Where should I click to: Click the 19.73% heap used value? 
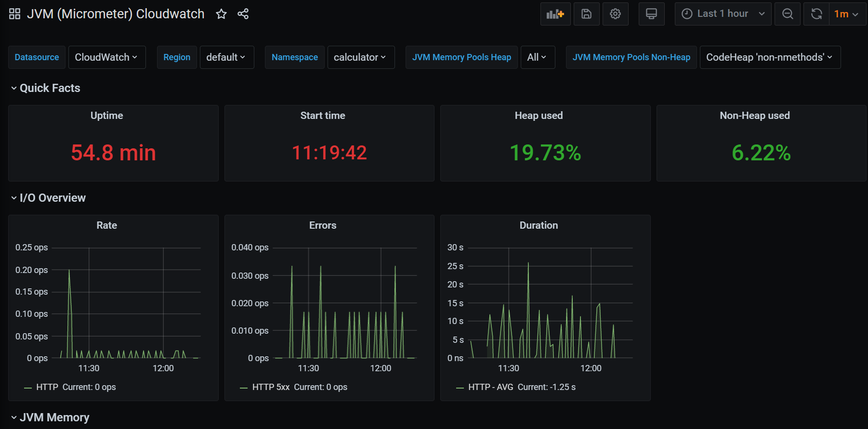(x=545, y=153)
